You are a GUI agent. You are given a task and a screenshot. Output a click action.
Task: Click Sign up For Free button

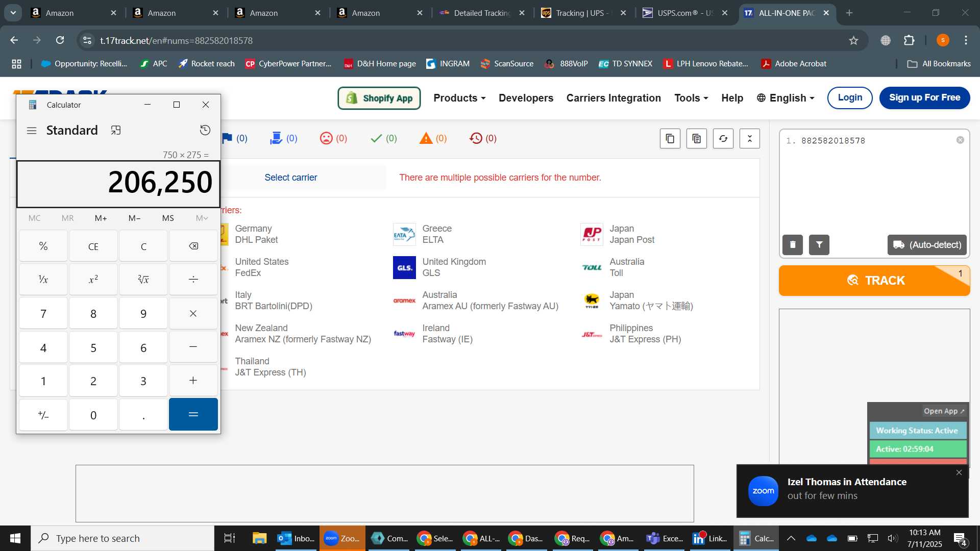[924, 97]
